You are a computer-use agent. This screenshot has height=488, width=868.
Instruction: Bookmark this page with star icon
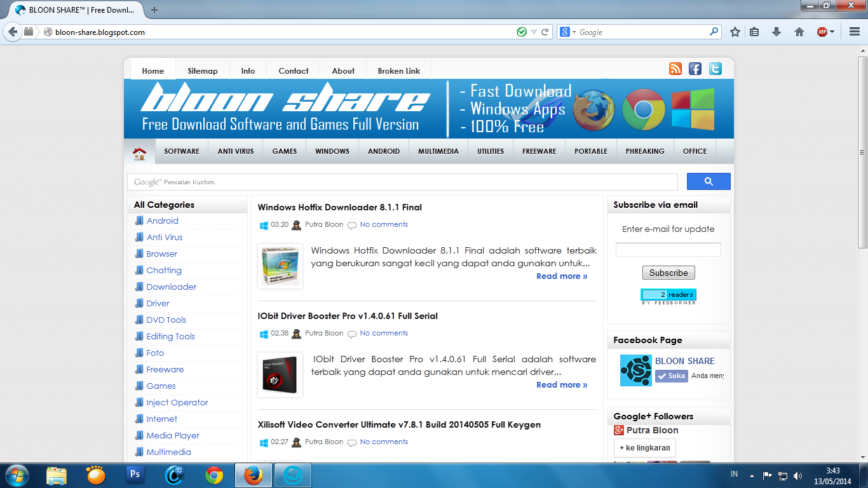click(x=735, y=32)
